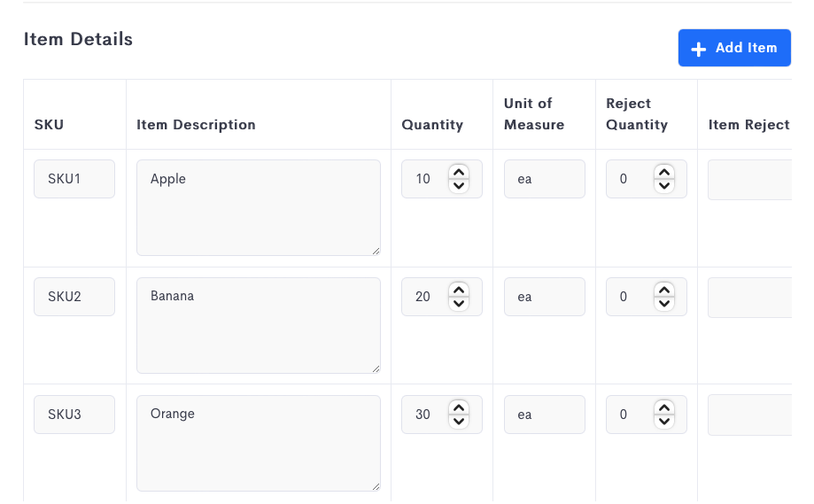
Task: Increase quantity for Orange row
Action: coord(459,408)
